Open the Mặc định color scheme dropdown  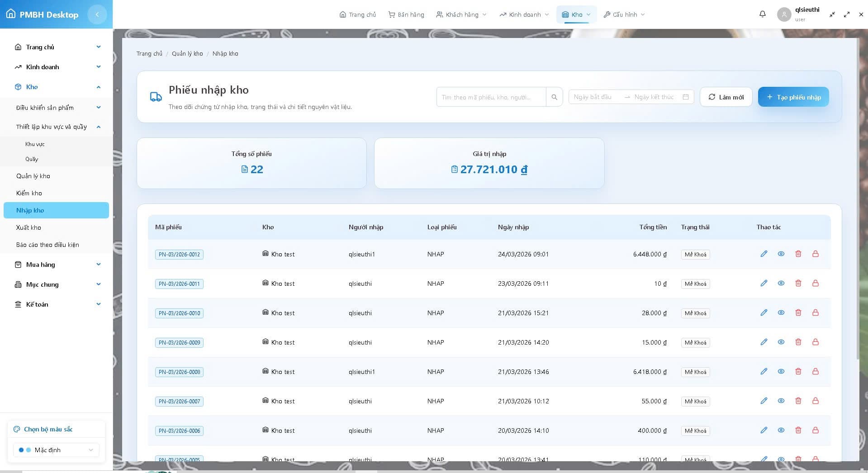point(56,450)
